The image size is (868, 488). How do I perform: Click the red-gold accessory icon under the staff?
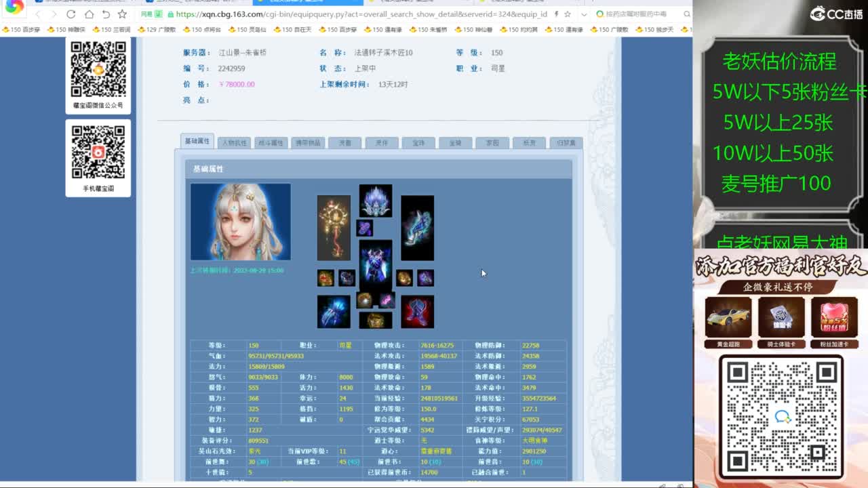click(x=325, y=278)
